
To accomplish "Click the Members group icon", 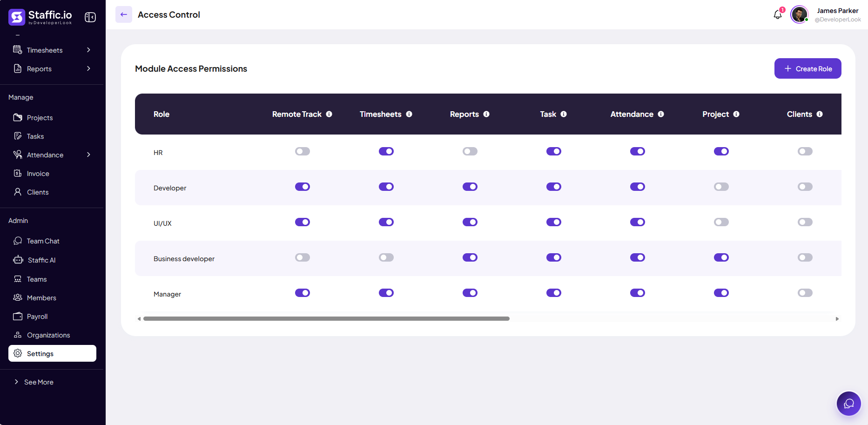I will (x=18, y=297).
